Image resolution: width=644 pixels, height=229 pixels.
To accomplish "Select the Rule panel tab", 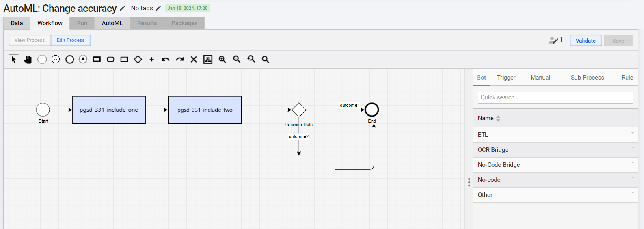I will pyautogui.click(x=627, y=78).
